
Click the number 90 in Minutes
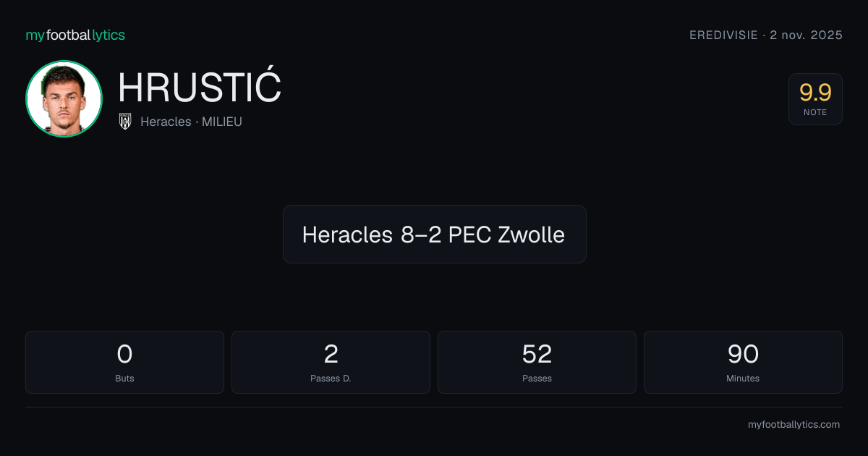click(743, 354)
